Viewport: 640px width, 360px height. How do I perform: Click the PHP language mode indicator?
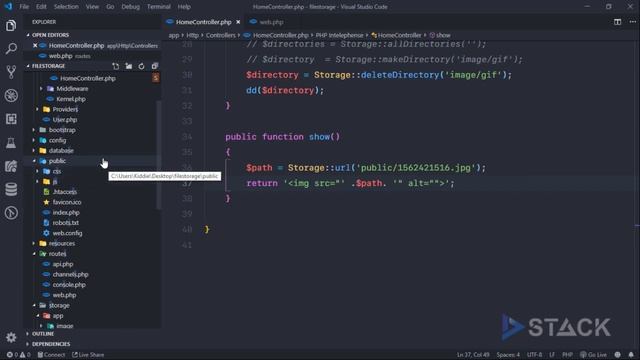pyautogui.click(x=567, y=355)
